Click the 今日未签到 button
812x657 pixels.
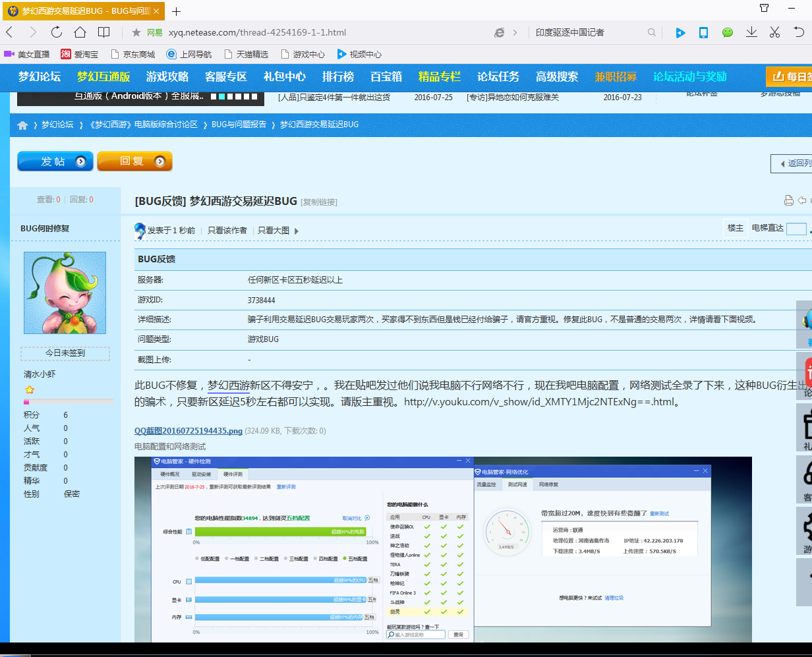(x=65, y=353)
